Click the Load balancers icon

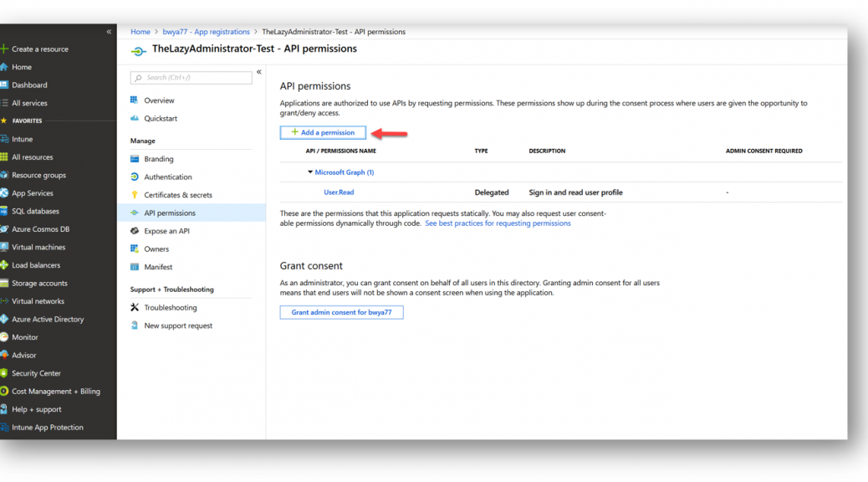4,264
